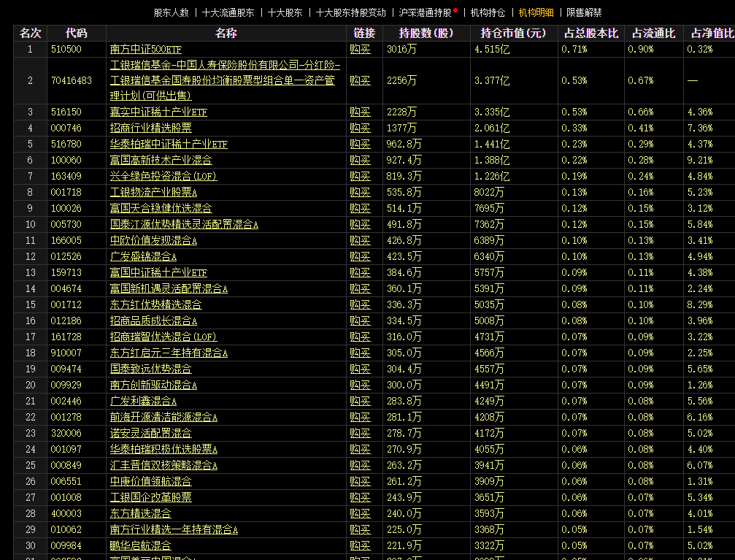Open the 中欧价值发现混合A link
The width and height of the screenshot is (735, 560).
(x=154, y=241)
